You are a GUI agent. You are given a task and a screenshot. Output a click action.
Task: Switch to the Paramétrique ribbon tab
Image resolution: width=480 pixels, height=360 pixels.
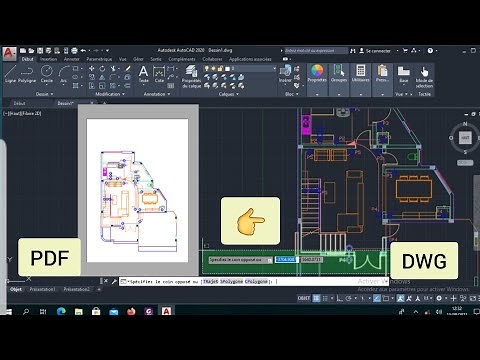(x=99, y=59)
